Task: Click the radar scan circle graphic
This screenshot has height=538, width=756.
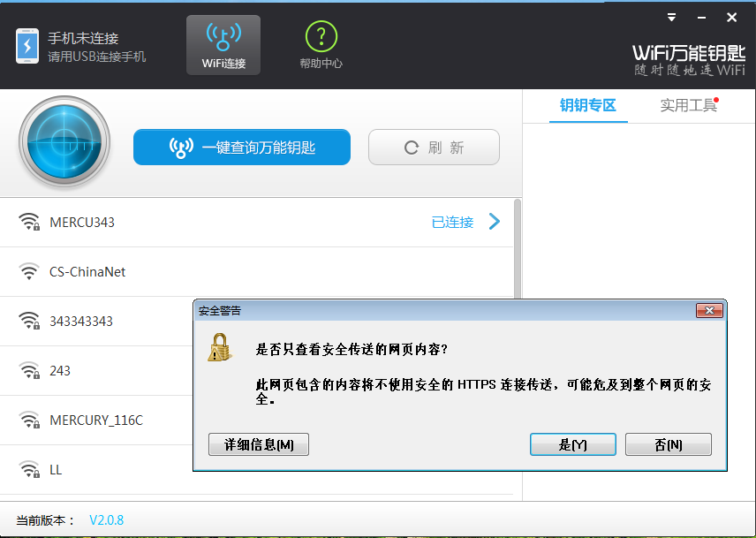Action: pyautogui.click(x=64, y=141)
